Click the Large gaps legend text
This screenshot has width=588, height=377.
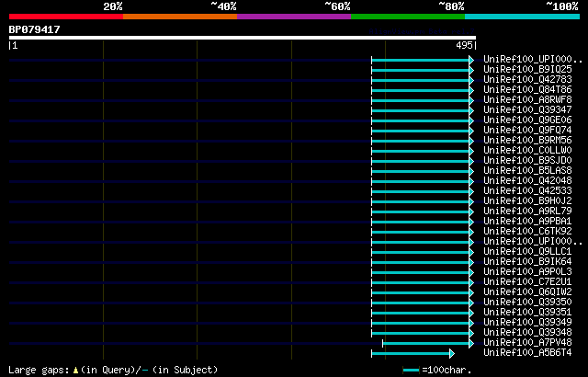(113, 370)
